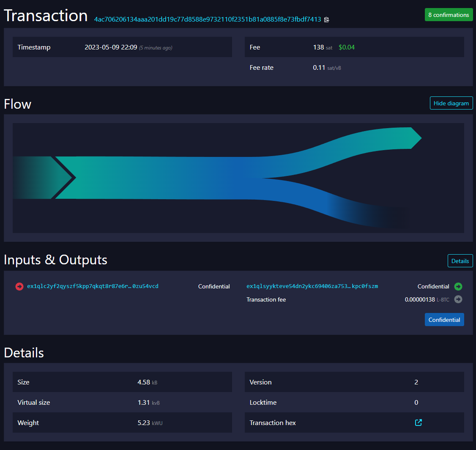This screenshot has height=450, width=476.
Task: Click the red arrow icon beside the input address
Action: [x=19, y=286]
